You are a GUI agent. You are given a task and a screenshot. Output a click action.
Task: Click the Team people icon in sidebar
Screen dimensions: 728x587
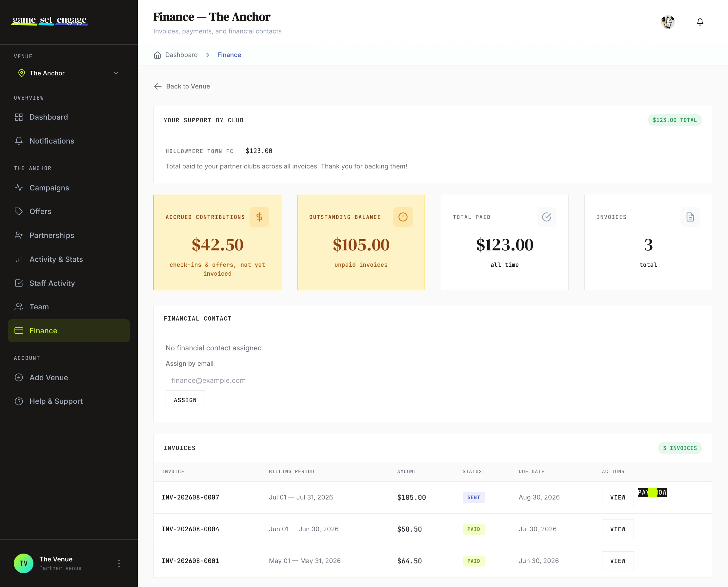(19, 307)
